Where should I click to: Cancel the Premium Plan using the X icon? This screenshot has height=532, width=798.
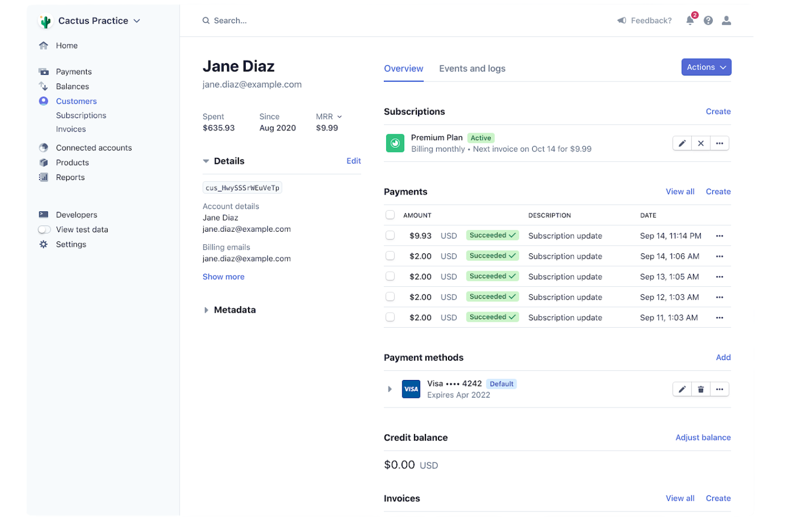700,143
